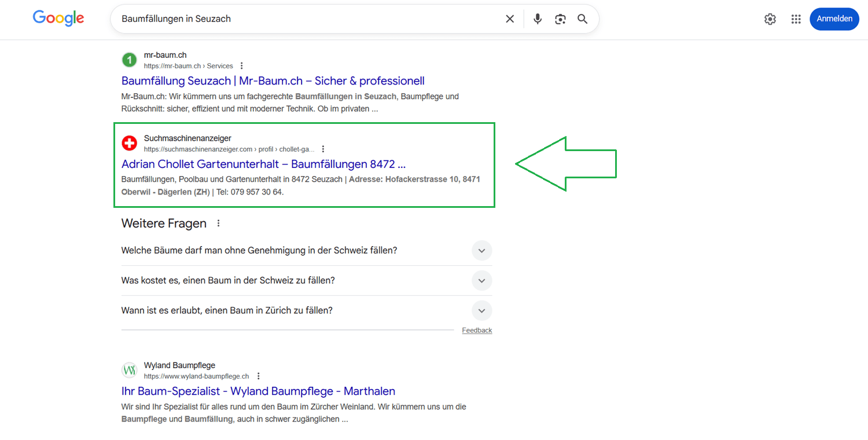Open 'Baumfällung Seuzach | Mr-Baum.ch' result link
Image resolution: width=868 pixels, height=440 pixels.
(273, 81)
